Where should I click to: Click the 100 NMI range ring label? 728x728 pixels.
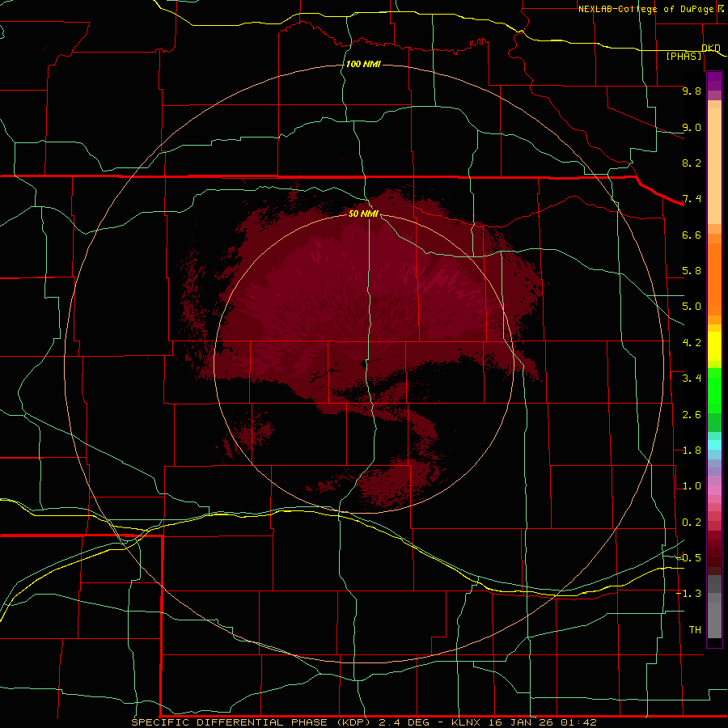363,64
